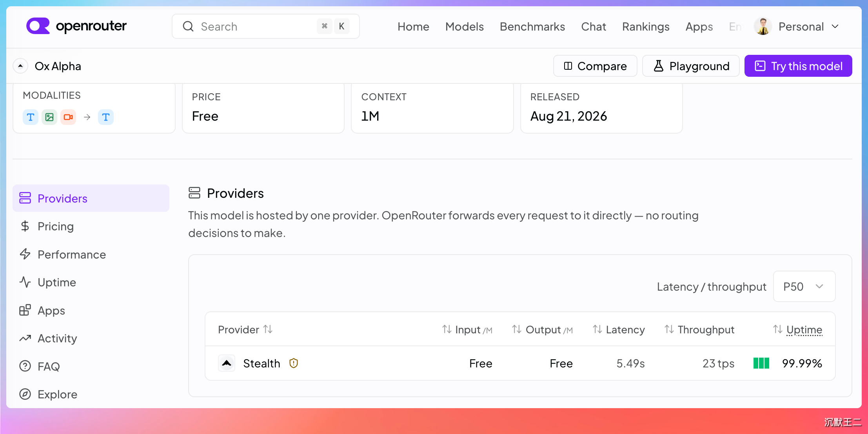The width and height of the screenshot is (868, 434).
Task: Click the Stealth provider logo icon
Action: (x=227, y=363)
